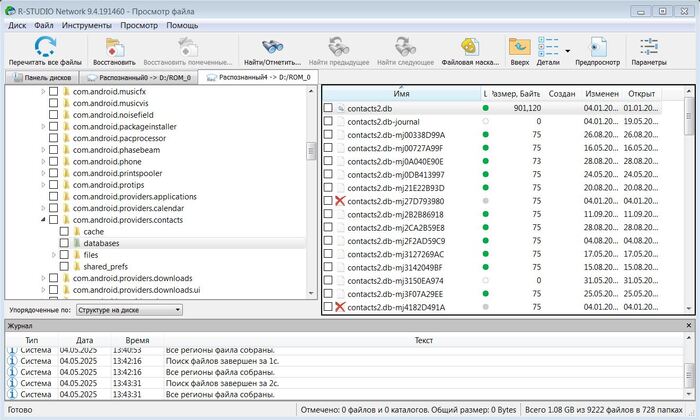Screen dimensions: 700x420
Task: Click the Восстановить помеченные toolbar icon
Action: tap(188, 47)
